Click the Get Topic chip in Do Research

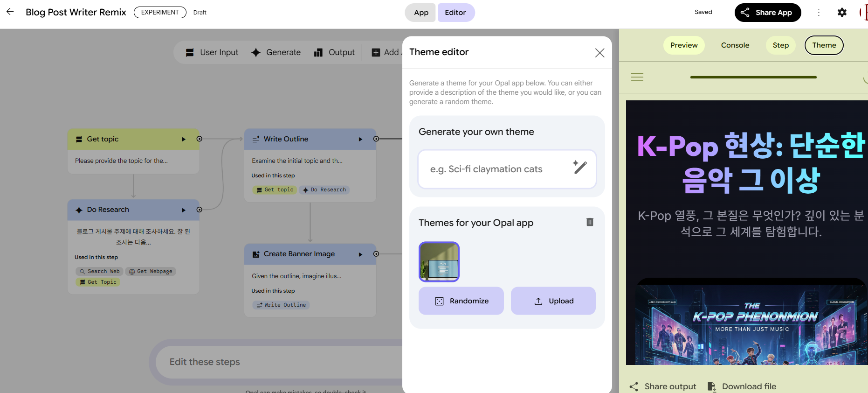[x=98, y=282]
